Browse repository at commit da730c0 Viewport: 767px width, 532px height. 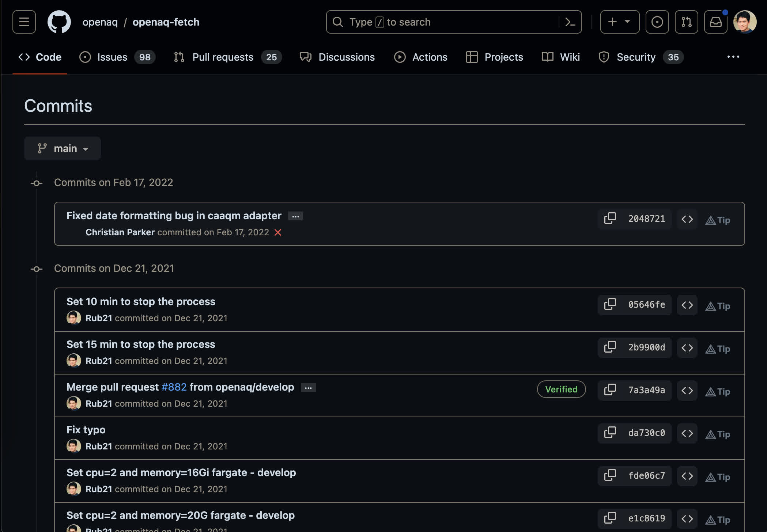click(687, 433)
